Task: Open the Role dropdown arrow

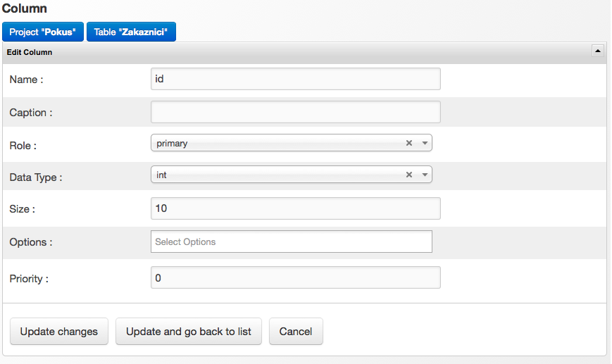Action: 425,143
